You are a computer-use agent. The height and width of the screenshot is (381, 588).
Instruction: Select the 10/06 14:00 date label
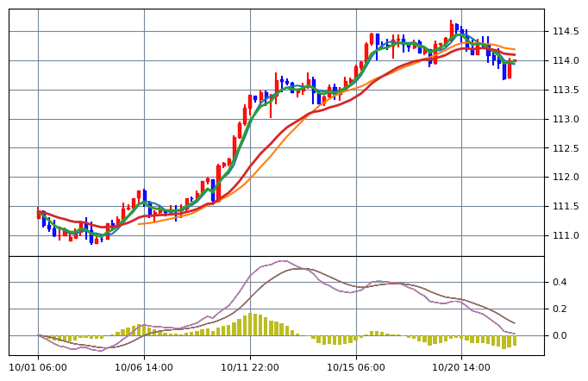click(x=144, y=367)
